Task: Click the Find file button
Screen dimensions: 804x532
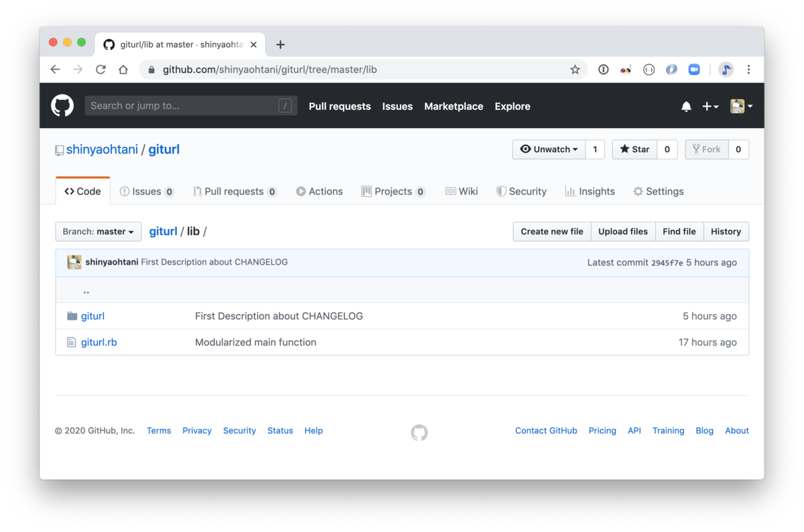Action: (679, 231)
